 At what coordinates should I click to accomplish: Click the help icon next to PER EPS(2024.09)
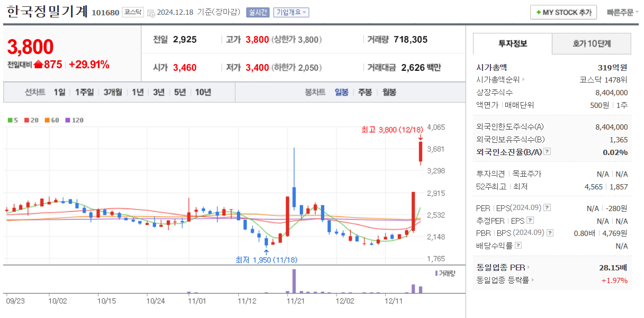[547, 208]
